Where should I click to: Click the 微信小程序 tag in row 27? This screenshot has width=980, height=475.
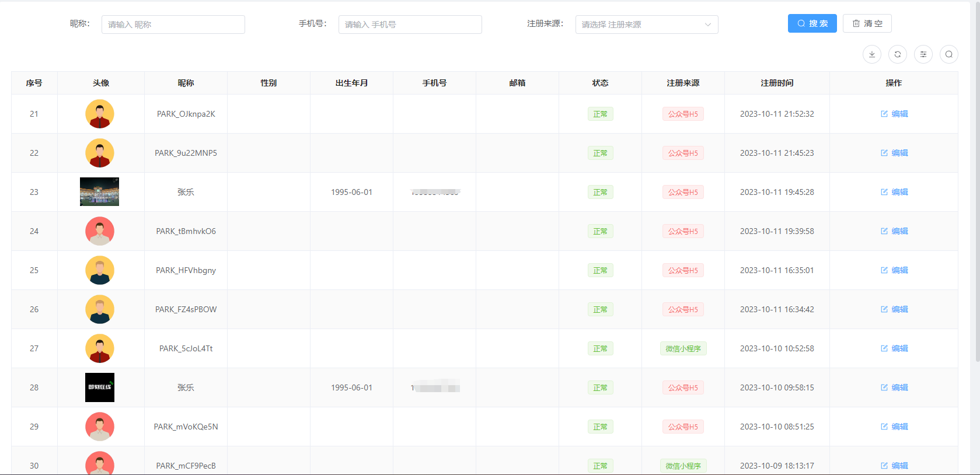683,348
